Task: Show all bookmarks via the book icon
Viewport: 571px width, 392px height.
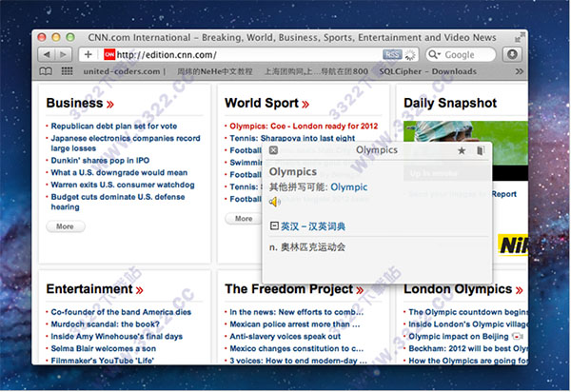Action: pos(46,71)
